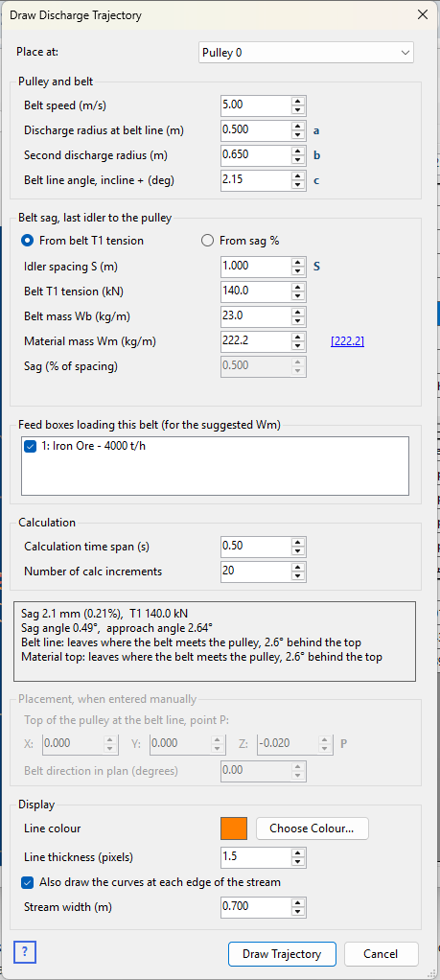This screenshot has width=440, height=980.
Task: Close the dialog with the title bar X
Action: 423,15
